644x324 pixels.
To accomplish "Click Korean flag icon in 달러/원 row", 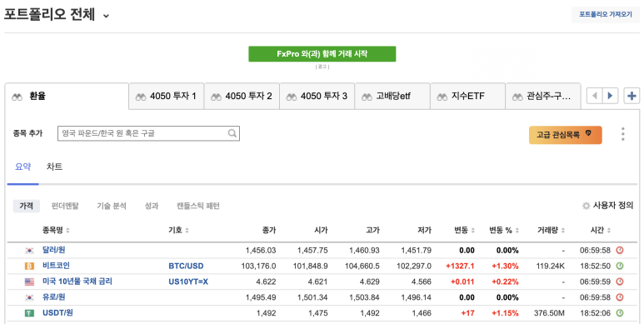I will coord(29,251).
